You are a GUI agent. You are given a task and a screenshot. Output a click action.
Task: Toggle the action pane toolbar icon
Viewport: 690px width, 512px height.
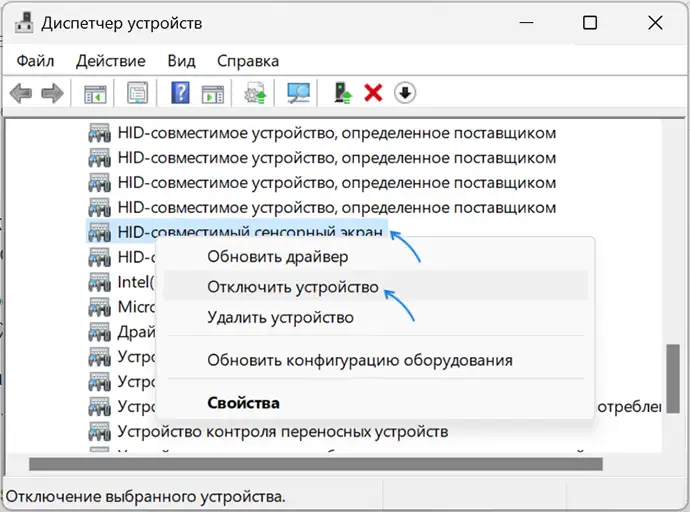tap(212, 94)
